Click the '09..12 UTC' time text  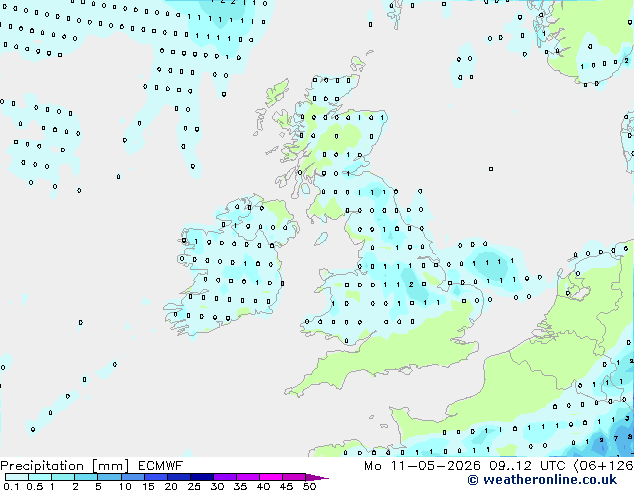point(527,466)
